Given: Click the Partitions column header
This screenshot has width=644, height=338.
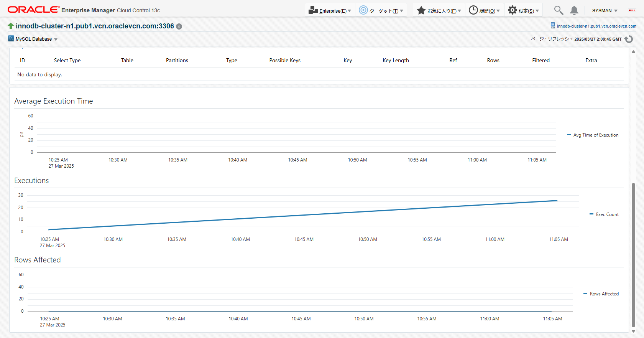Looking at the screenshot, I should (177, 60).
